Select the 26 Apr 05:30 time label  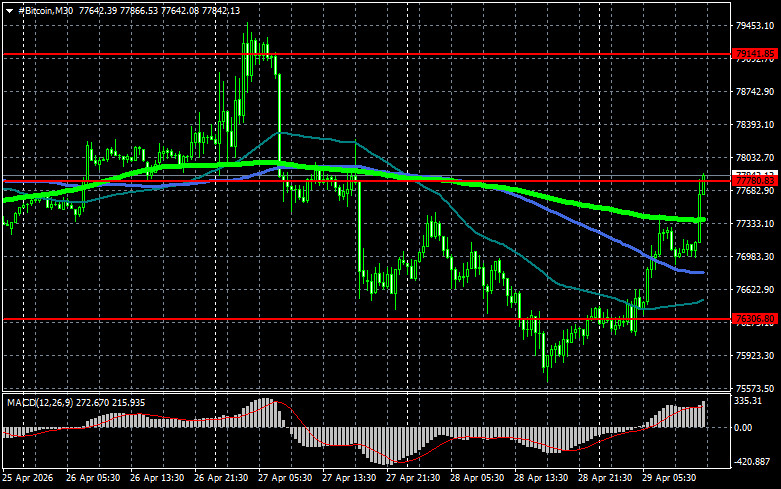tap(93, 478)
